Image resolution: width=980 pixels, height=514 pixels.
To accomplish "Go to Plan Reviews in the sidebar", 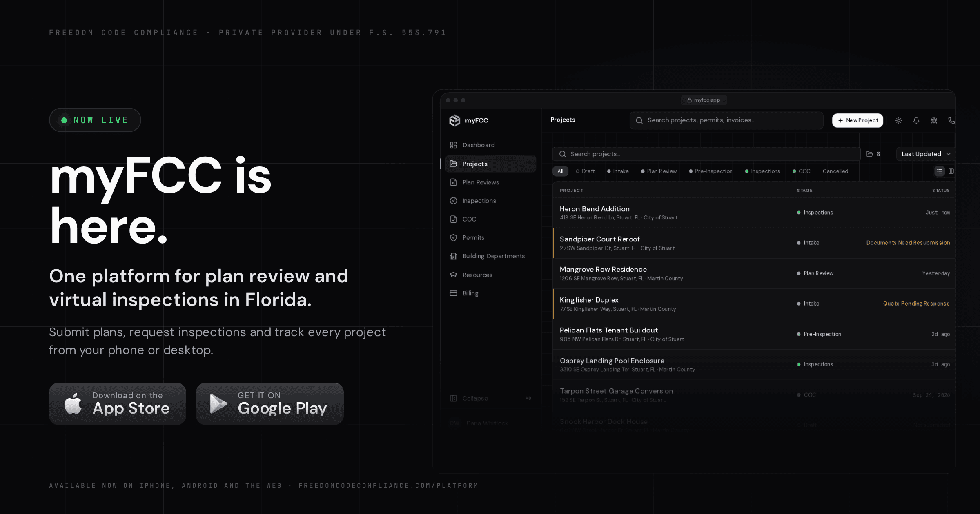I will (490, 182).
